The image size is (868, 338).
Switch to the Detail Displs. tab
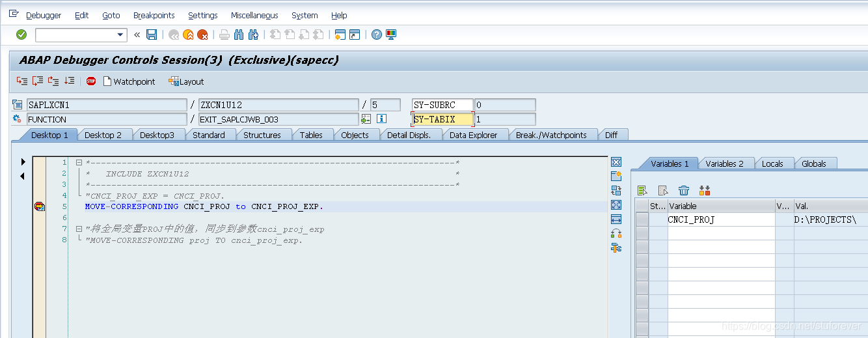(410, 135)
